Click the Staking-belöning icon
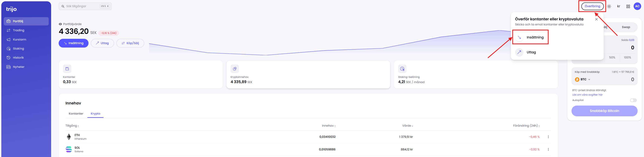 pyautogui.click(x=402, y=69)
